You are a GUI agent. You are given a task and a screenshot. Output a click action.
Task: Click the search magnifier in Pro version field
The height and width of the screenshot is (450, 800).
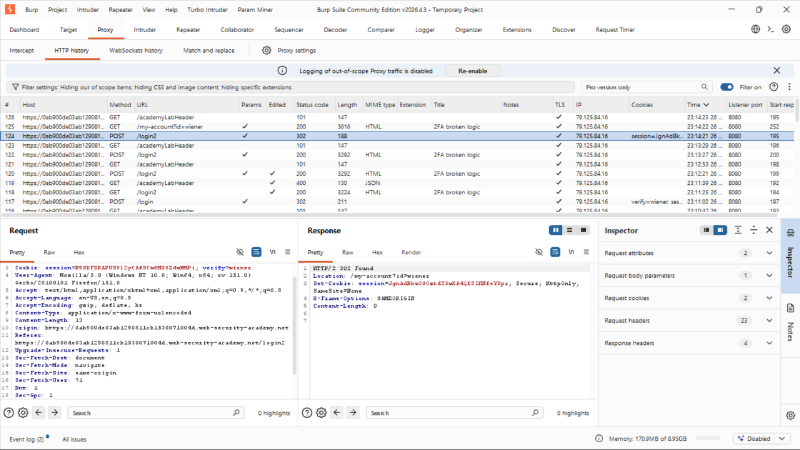(705, 87)
